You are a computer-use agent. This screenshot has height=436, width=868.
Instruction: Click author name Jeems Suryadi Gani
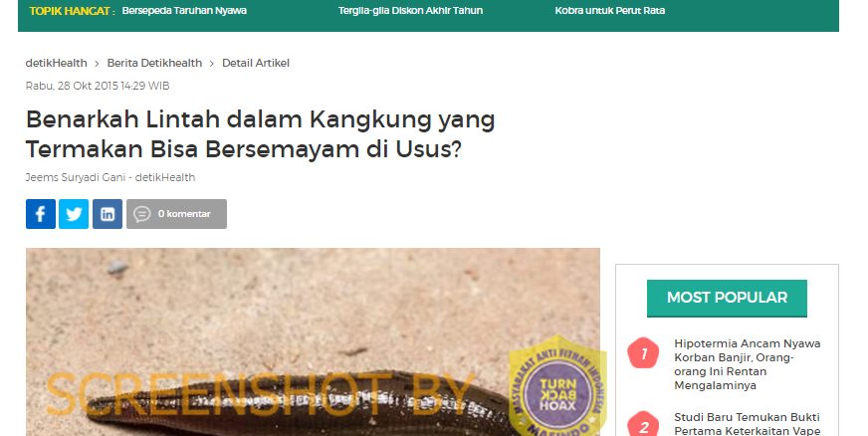pos(76,177)
